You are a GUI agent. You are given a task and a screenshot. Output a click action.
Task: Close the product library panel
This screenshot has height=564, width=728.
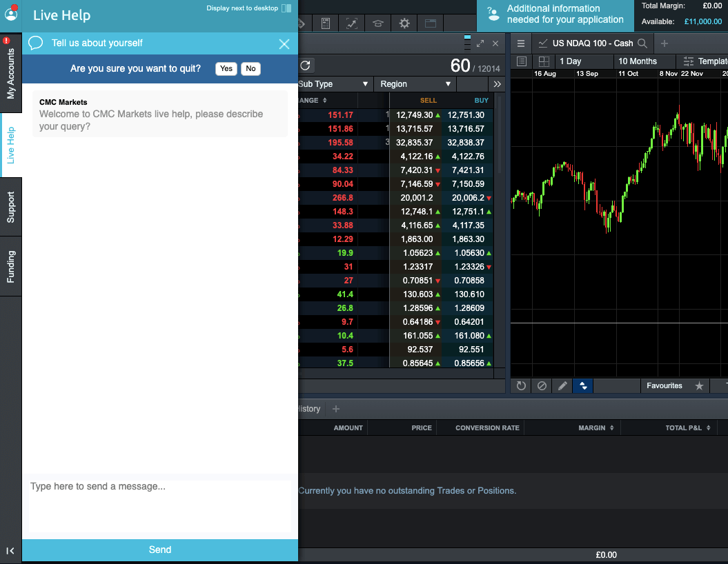495,43
